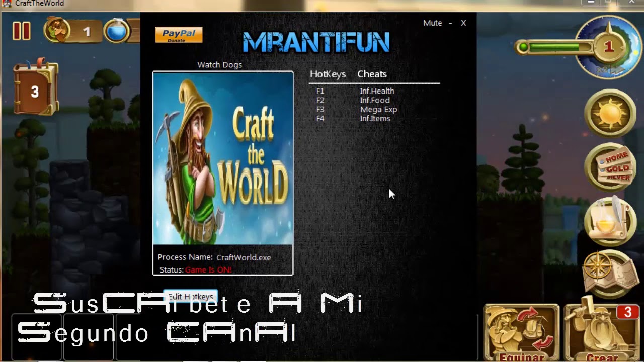Viewport: 644px width, 362px height.
Task: Click the red 3 badge on Crear
Action: 627,312
